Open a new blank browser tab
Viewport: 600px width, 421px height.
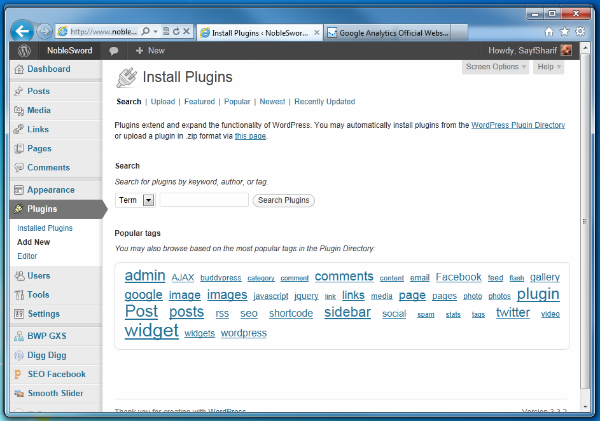pos(460,33)
